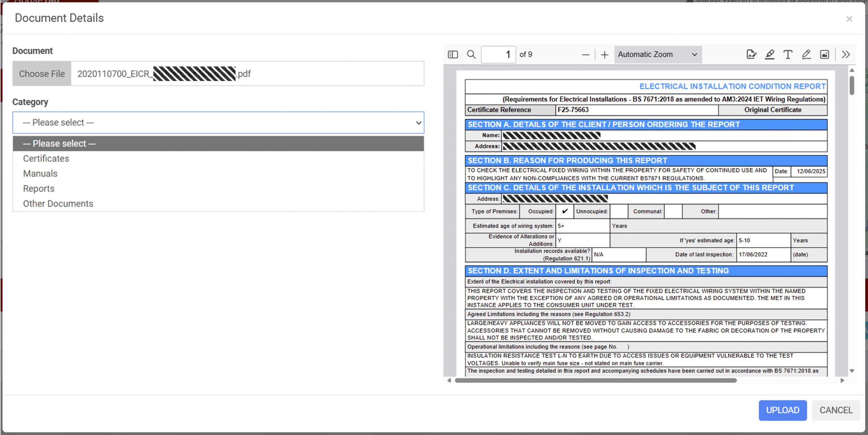
Task: Select the Manuals category option
Action: click(40, 173)
